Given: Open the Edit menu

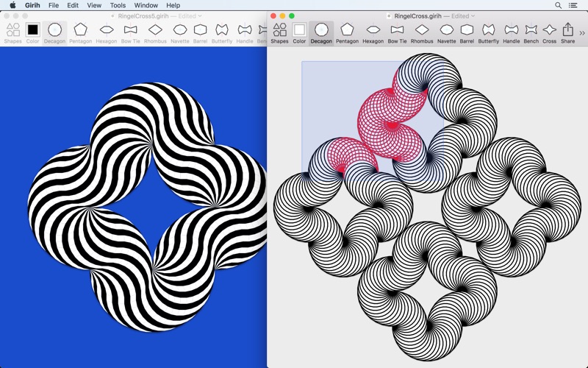Looking at the screenshot, I should point(73,5).
